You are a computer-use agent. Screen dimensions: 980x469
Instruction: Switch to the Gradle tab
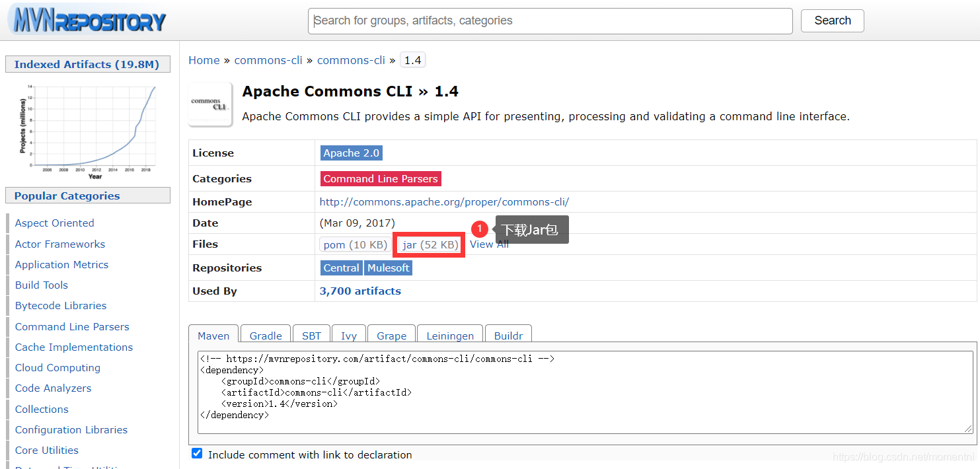coord(265,336)
